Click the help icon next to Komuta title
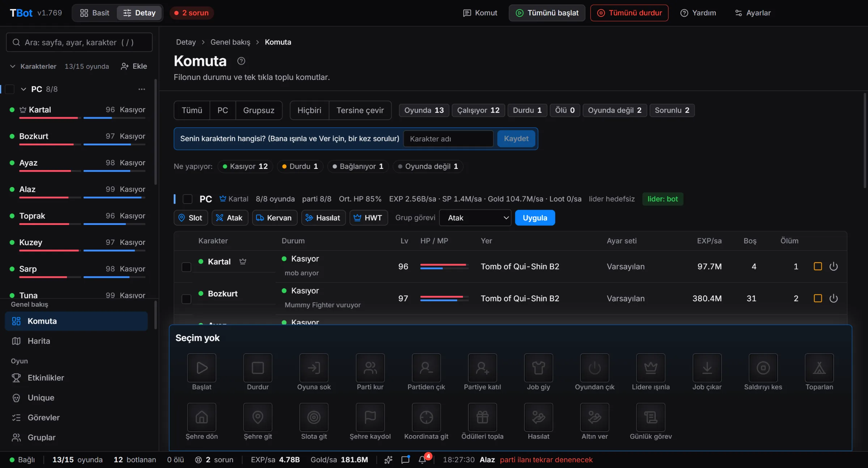Image resolution: width=868 pixels, height=468 pixels. pyautogui.click(x=241, y=61)
